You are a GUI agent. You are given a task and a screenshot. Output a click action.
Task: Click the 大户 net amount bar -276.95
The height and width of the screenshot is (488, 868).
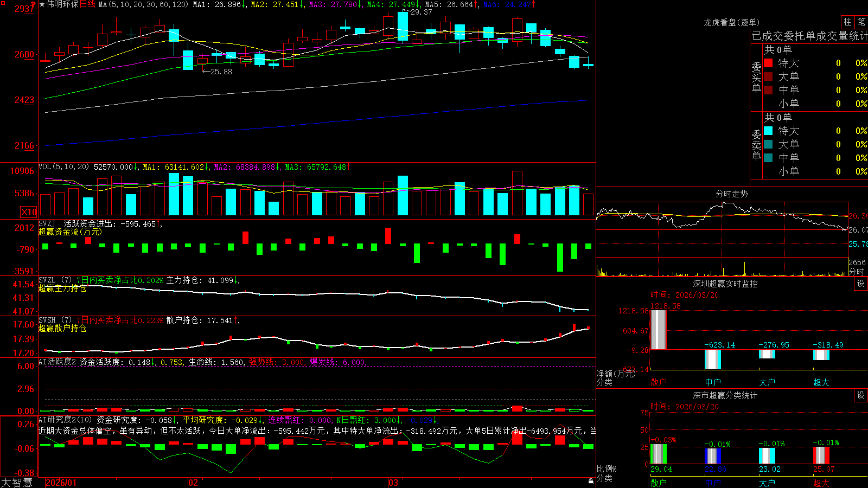pyautogui.click(x=767, y=354)
